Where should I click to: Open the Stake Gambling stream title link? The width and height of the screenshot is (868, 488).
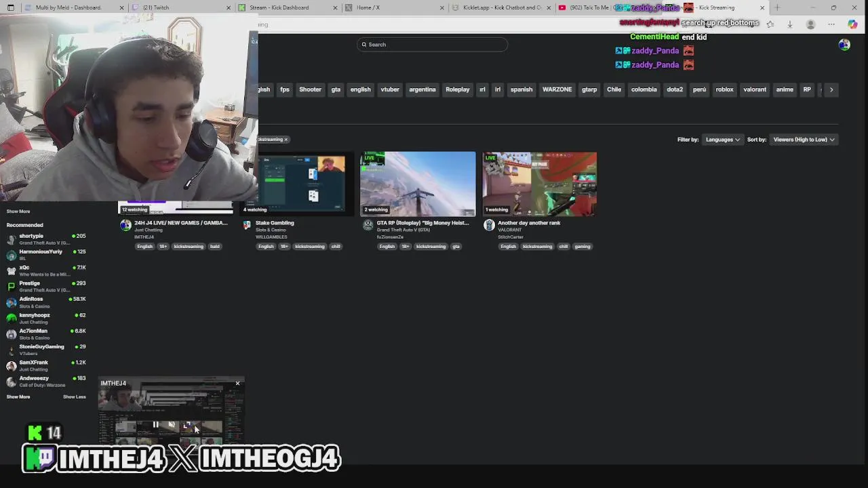[275, 223]
